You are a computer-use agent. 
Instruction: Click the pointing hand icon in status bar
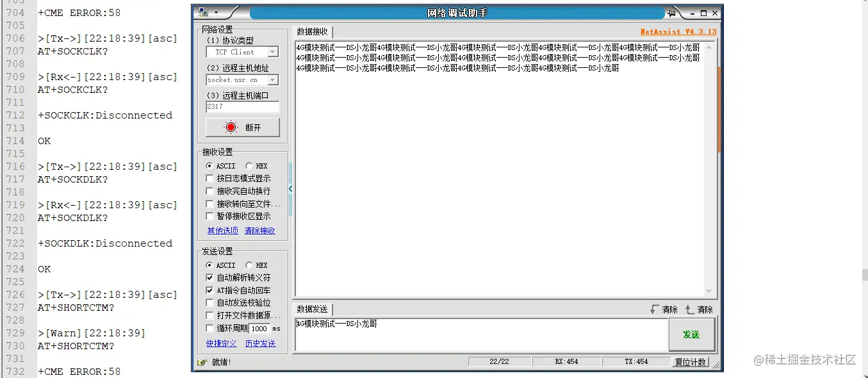click(x=202, y=362)
